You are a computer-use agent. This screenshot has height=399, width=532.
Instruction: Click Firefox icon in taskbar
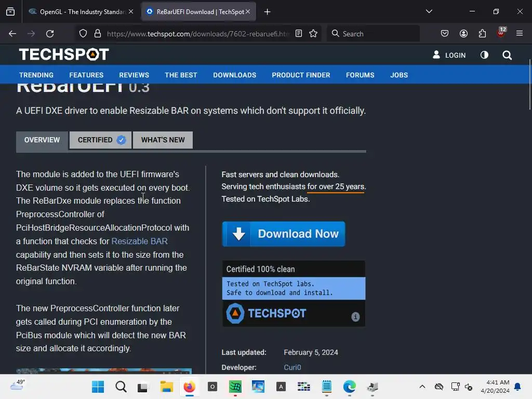(190, 387)
